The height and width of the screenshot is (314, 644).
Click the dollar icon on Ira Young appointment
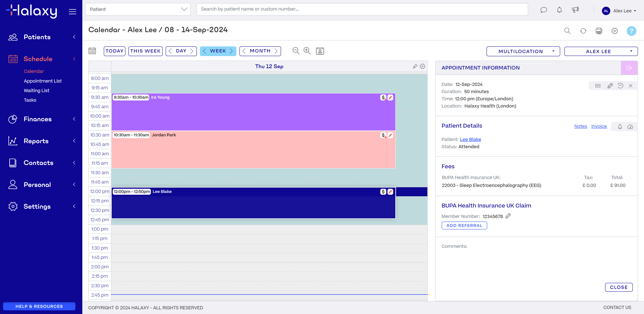tap(383, 97)
